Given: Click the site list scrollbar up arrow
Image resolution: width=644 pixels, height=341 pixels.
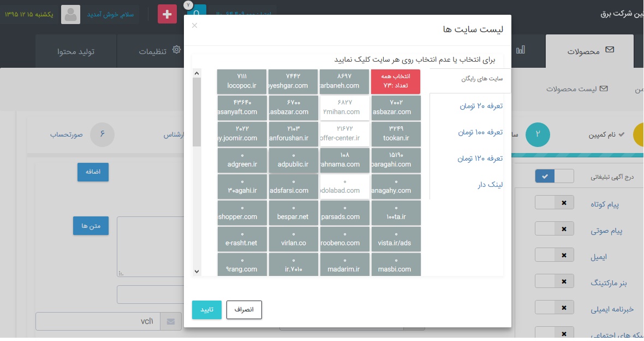Looking at the screenshot, I should coord(196,73).
